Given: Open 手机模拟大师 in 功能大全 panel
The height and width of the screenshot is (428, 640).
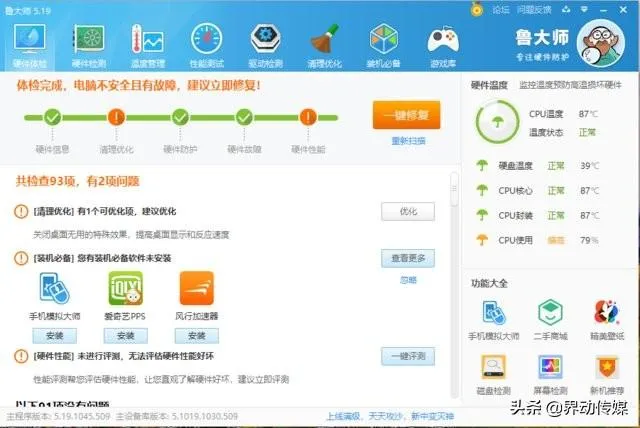Looking at the screenshot, I should click(494, 320).
